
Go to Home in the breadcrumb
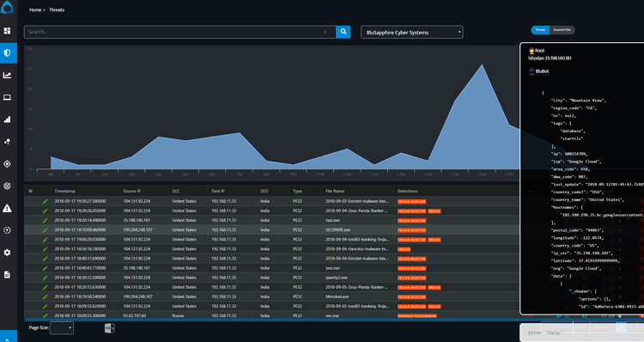click(x=35, y=9)
